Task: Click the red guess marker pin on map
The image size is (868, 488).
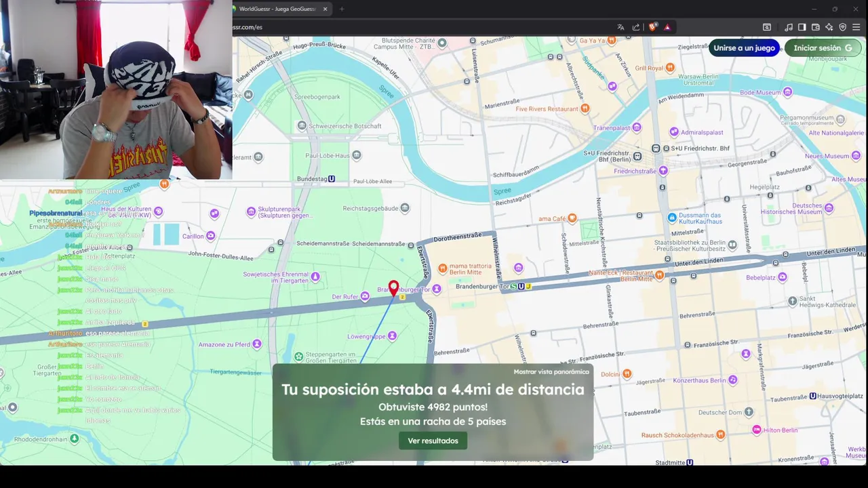Action: [x=393, y=288]
